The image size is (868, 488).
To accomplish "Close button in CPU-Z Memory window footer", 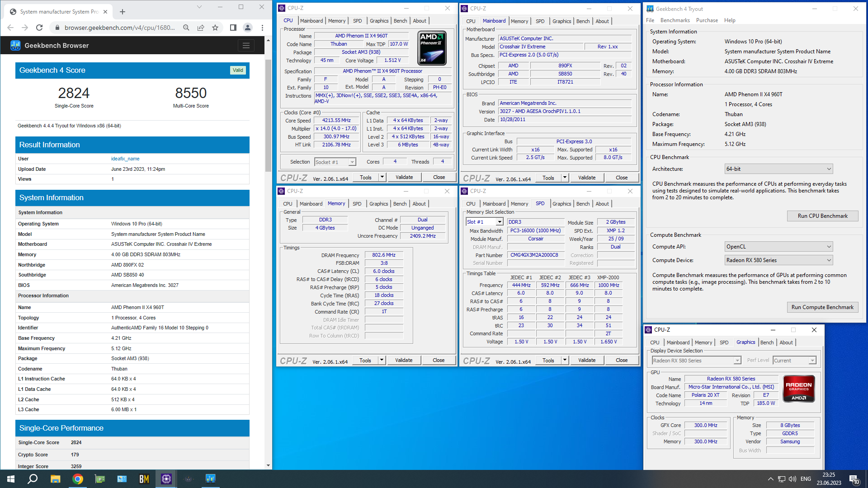I will [439, 360].
